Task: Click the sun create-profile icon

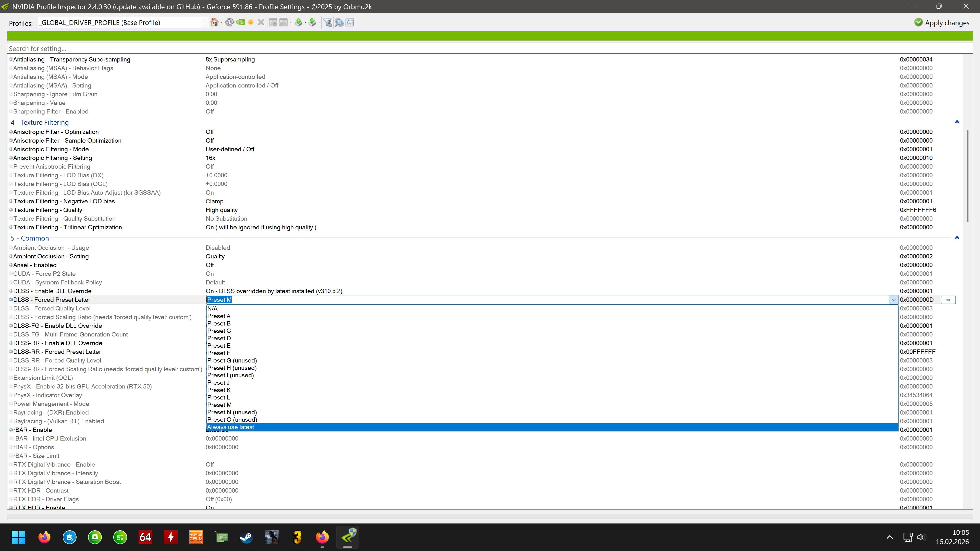Action: (x=251, y=22)
